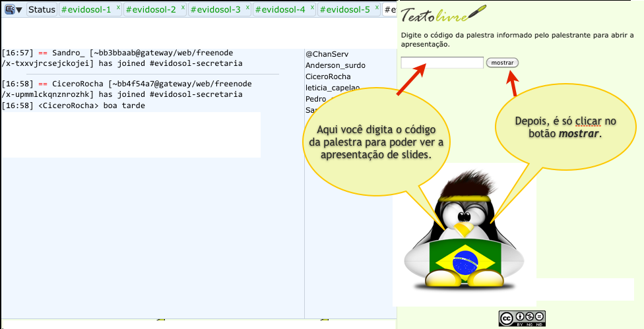This screenshot has height=329, width=644.
Task: Close the #evidosol-2 tab with its x
Action: point(183,7)
